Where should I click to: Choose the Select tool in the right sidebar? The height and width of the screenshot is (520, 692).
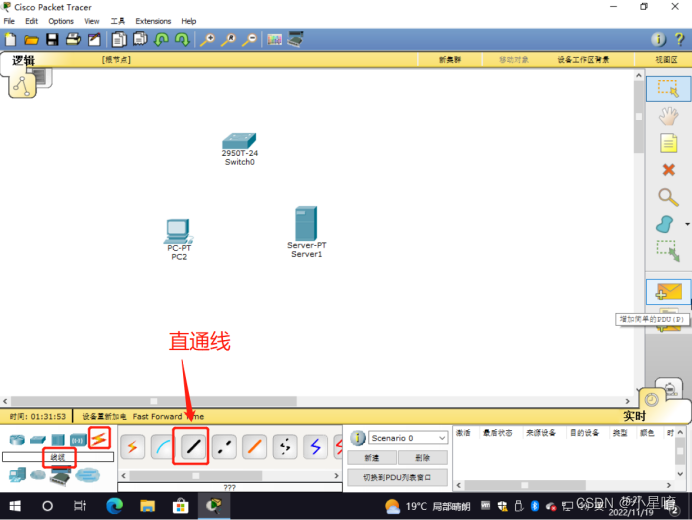[668, 89]
